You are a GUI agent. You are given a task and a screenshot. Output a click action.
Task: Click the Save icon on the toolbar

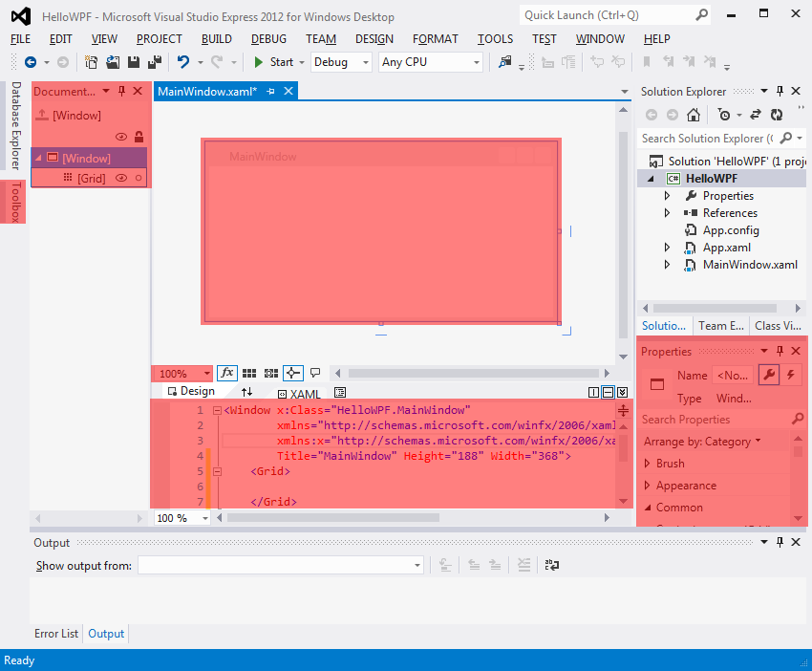coord(133,64)
